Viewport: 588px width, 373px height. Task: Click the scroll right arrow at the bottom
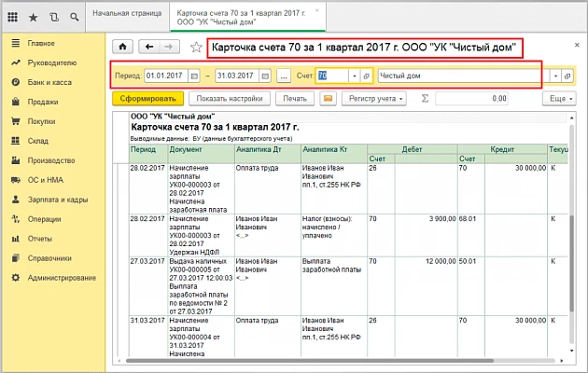point(561,361)
